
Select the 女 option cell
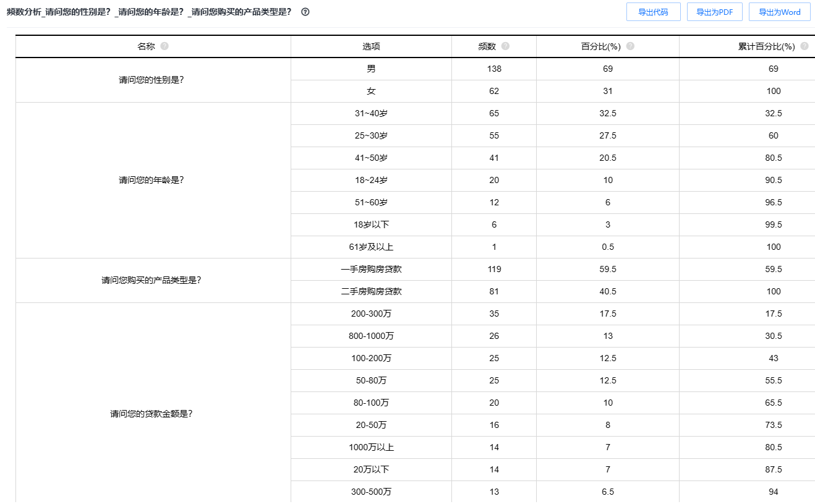371,91
